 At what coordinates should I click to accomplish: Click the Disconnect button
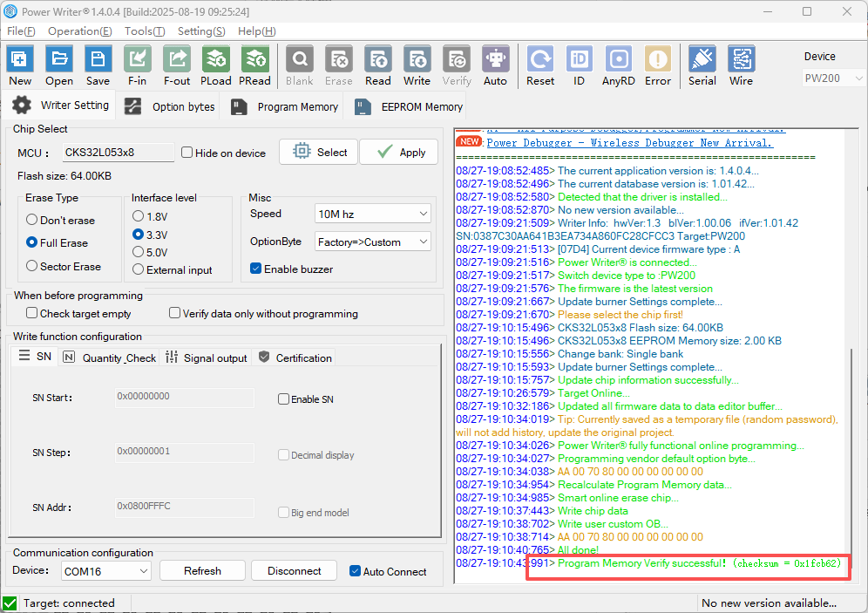(294, 571)
